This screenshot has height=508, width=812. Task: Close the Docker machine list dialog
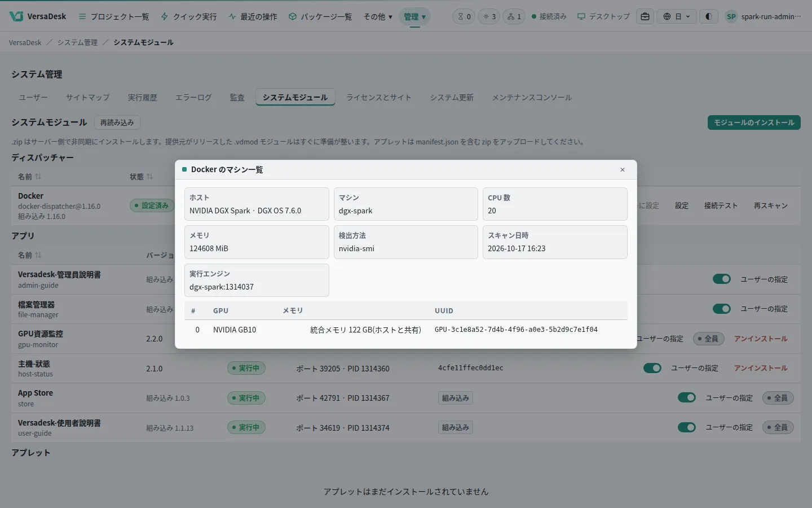click(x=623, y=170)
